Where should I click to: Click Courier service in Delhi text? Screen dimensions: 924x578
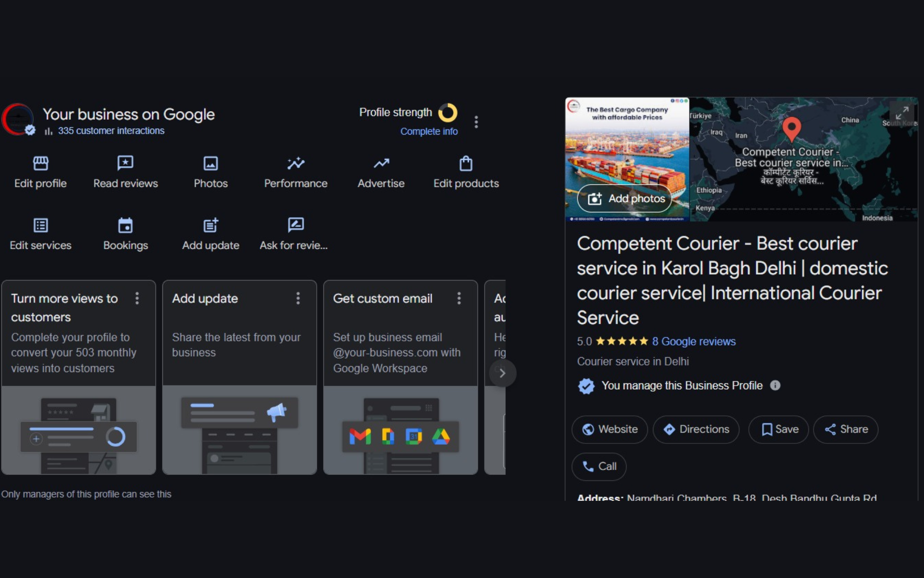tap(633, 361)
